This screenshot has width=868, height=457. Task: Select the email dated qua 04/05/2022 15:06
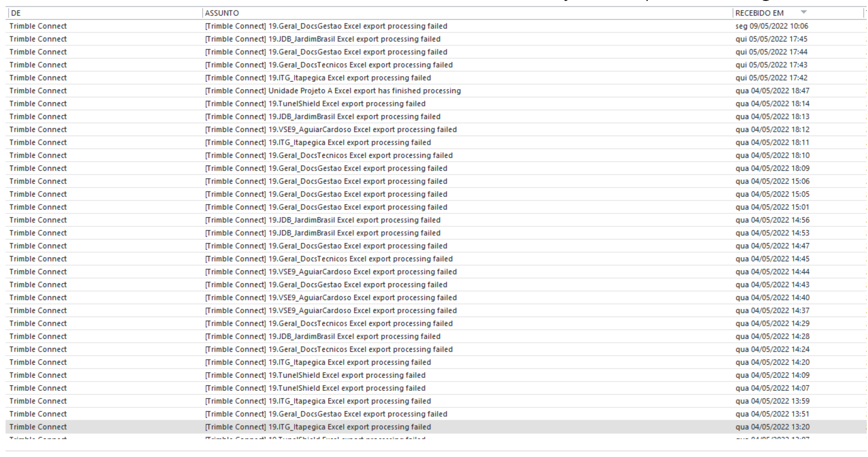(x=436, y=181)
